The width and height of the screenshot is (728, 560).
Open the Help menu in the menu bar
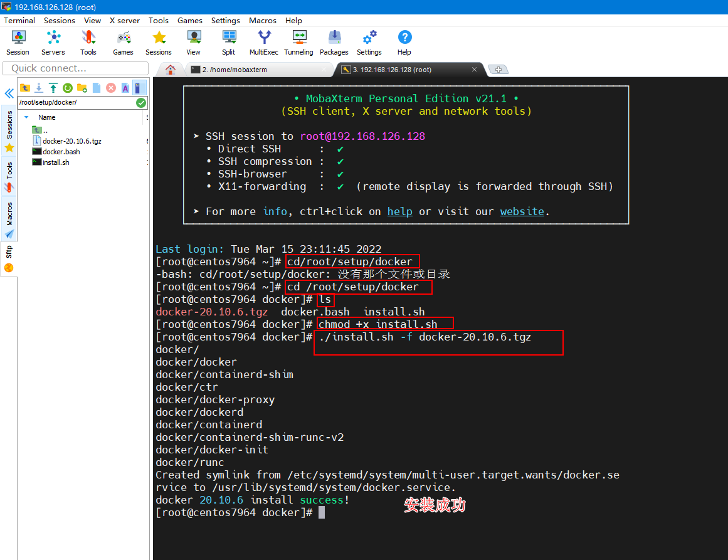point(293,21)
